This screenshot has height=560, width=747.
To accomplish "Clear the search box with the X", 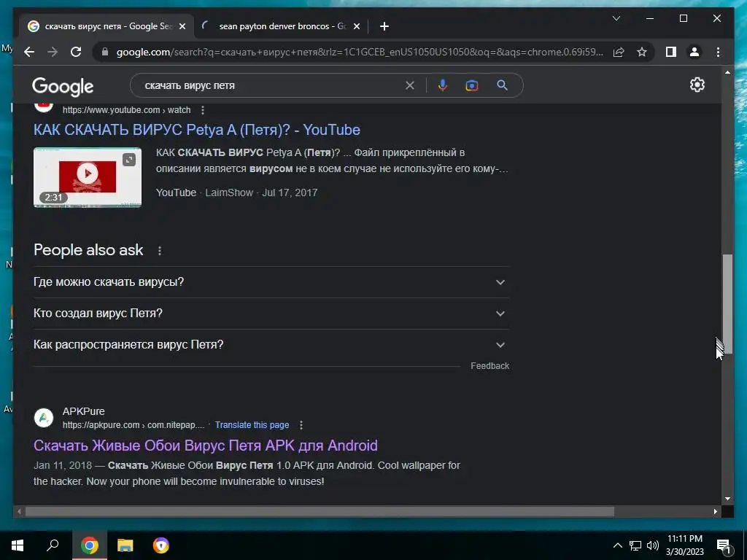I will coord(410,85).
